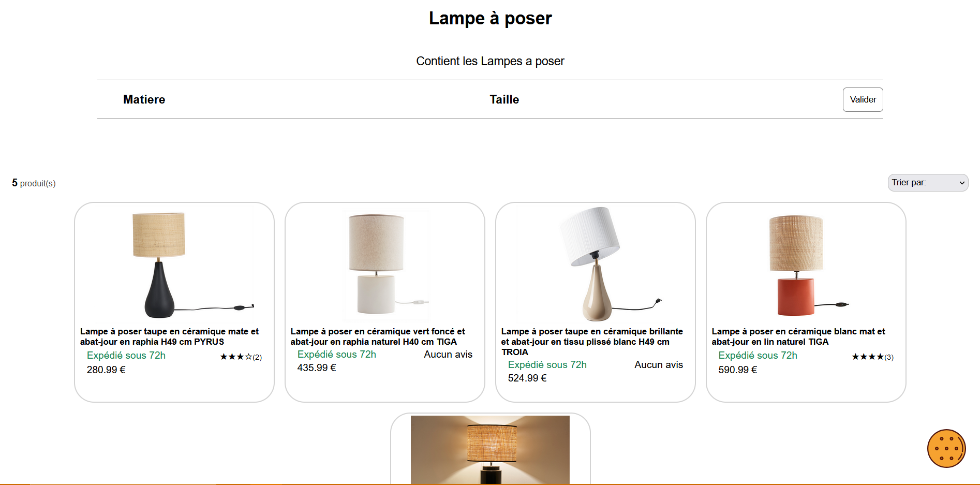
Task: Open the TROIA lamp product page
Action: pos(591,342)
